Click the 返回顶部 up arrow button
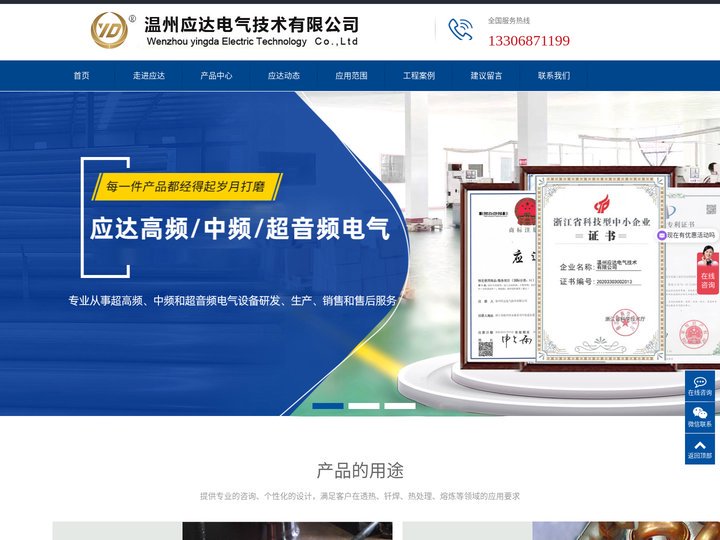Image resolution: width=720 pixels, height=540 pixels. coord(700,449)
